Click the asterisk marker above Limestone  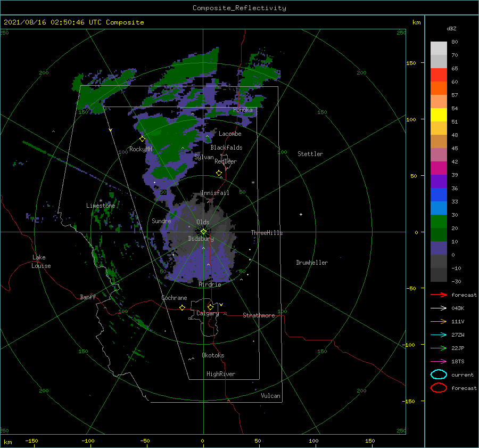[101, 201]
